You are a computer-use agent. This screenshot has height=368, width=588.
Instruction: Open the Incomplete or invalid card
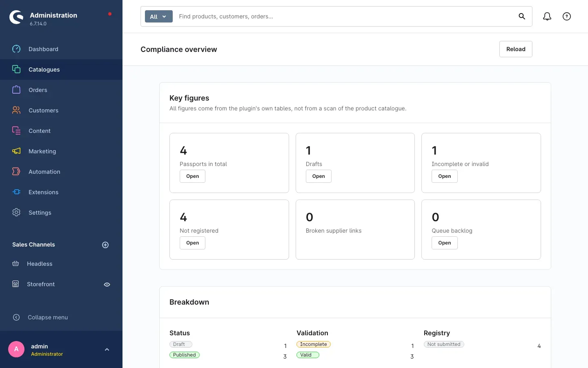445,176
